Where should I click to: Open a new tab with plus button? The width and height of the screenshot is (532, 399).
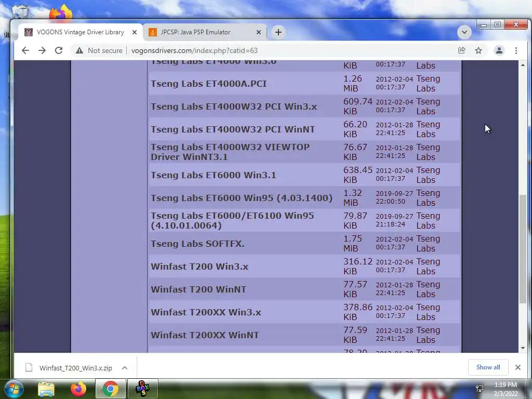[x=278, y=32]
